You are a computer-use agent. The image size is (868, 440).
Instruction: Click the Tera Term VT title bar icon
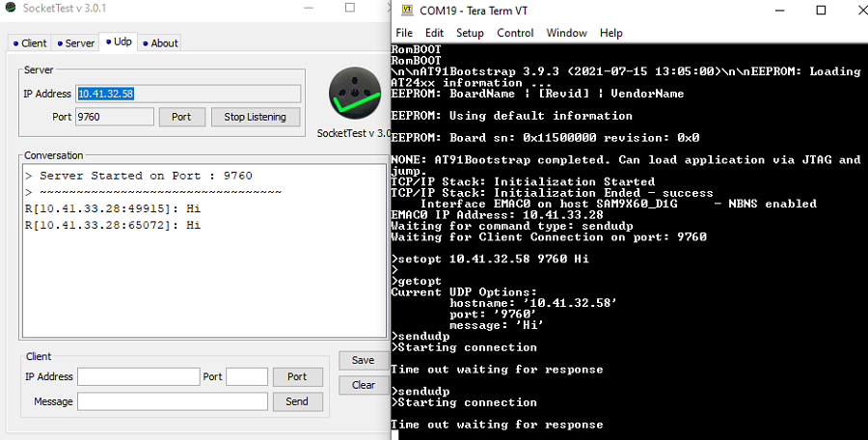coord(407,11)
